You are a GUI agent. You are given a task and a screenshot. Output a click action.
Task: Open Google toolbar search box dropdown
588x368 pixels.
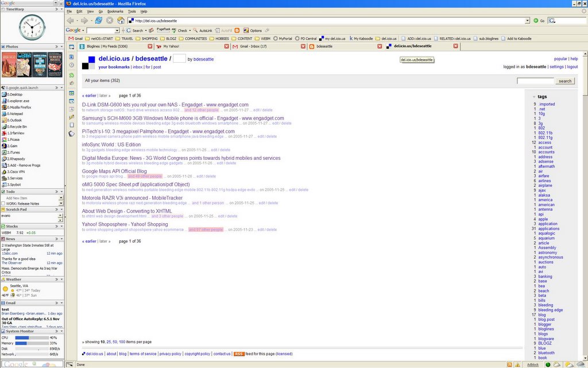pos(117,30)
